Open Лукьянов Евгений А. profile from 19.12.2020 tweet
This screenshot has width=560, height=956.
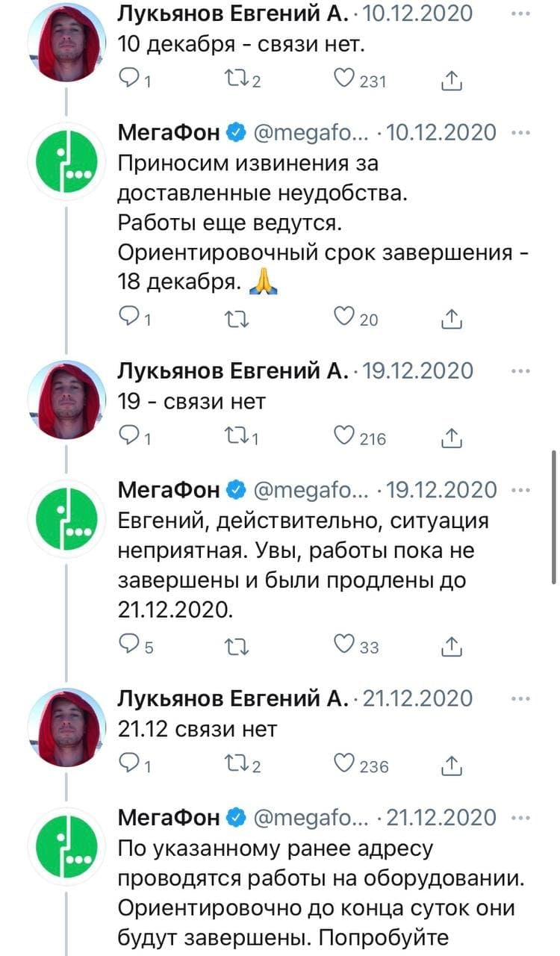click(x=233, y=370)
